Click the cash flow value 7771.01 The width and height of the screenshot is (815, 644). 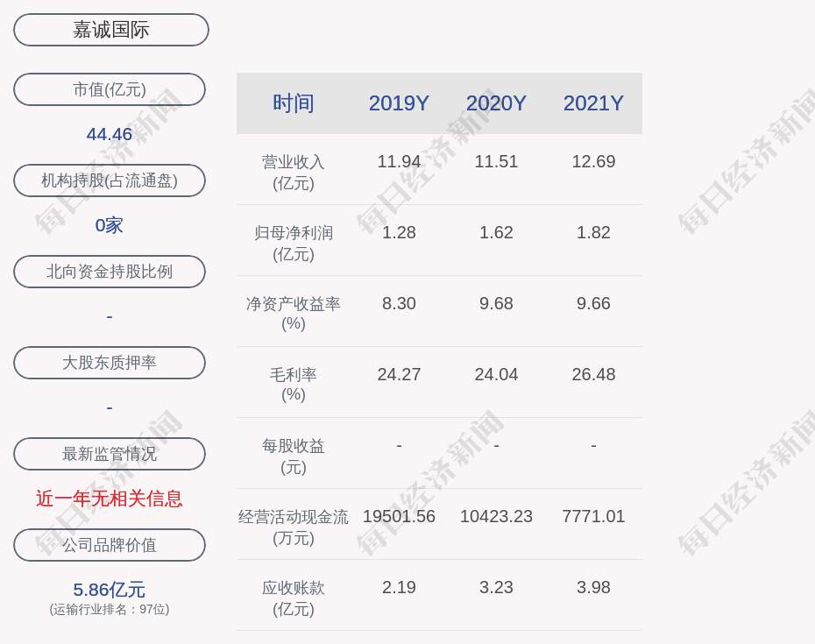pyautogui.click(x=593, y=516)
